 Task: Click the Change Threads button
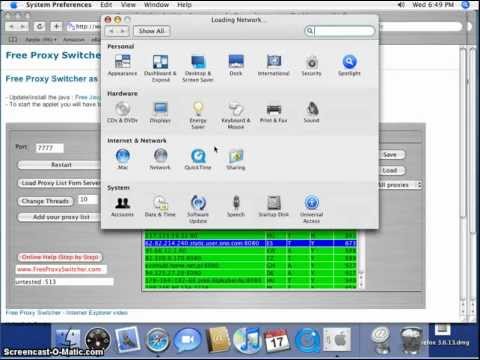[x=45, y=201]
